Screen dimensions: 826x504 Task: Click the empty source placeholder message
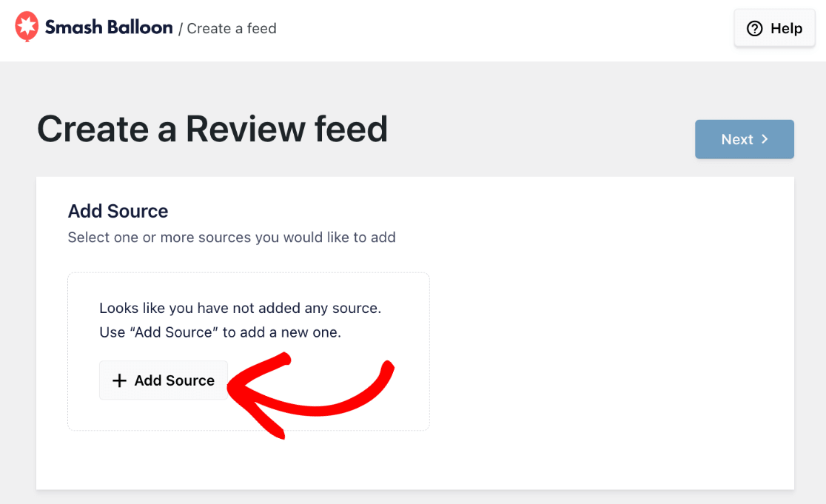(240, 320)
